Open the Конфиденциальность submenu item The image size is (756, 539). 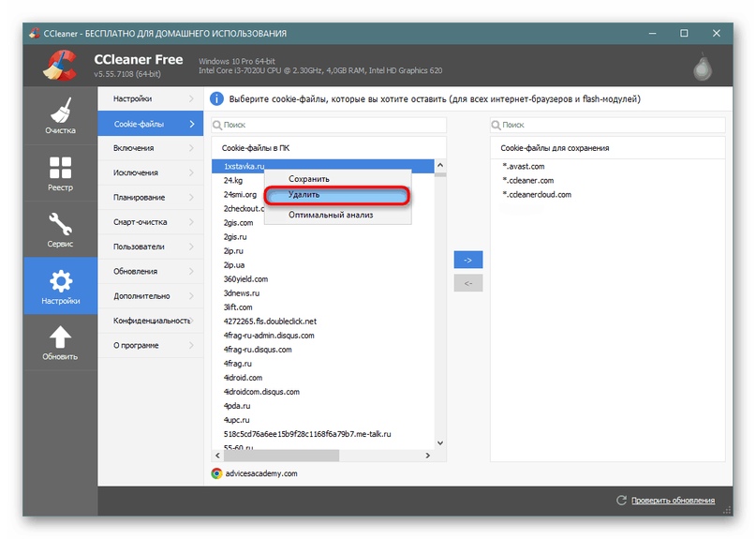(151, 321)
